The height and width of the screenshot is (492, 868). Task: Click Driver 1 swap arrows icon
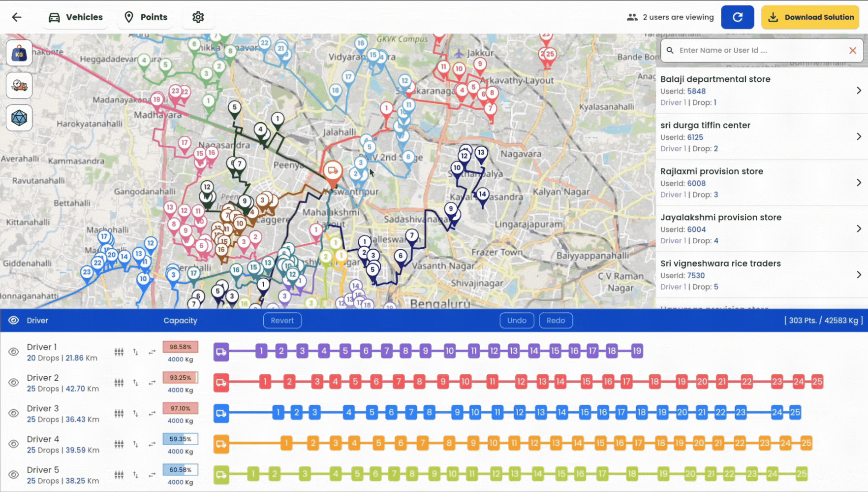coord(152,352)
